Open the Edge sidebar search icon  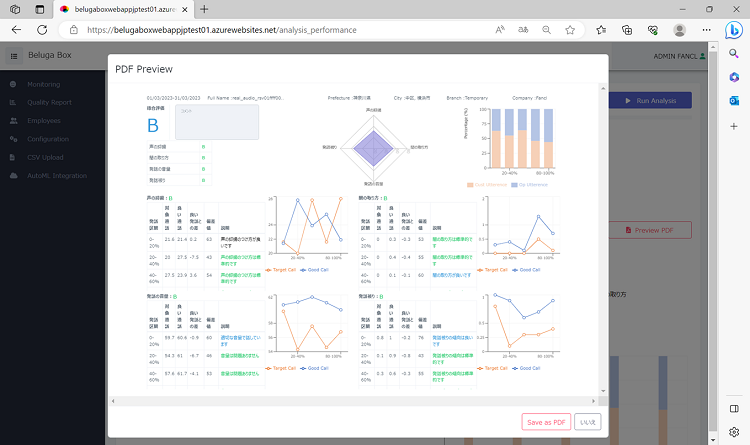(x=734, y=54)
